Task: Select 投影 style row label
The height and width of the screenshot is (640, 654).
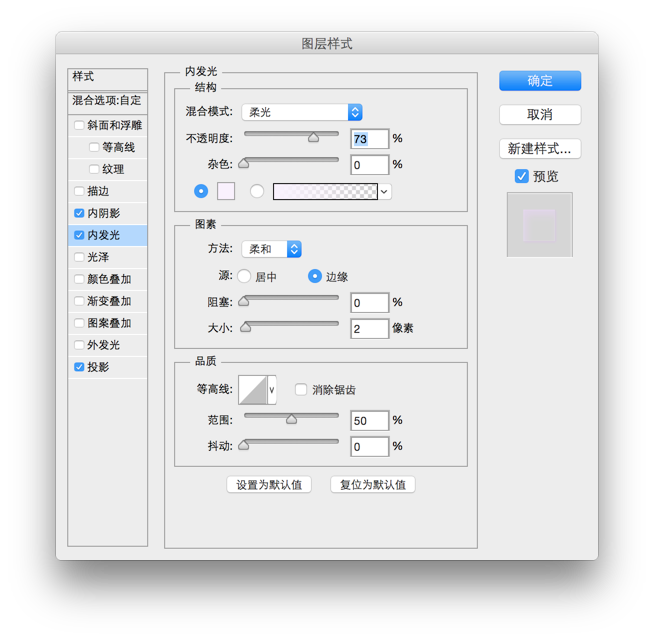Action: coord(98,367)
